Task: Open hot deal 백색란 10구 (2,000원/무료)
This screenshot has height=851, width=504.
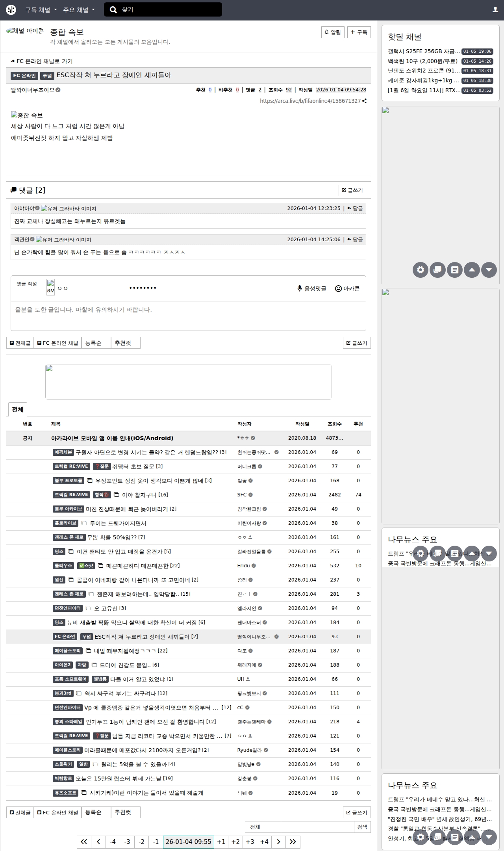Action: point(423,61)
